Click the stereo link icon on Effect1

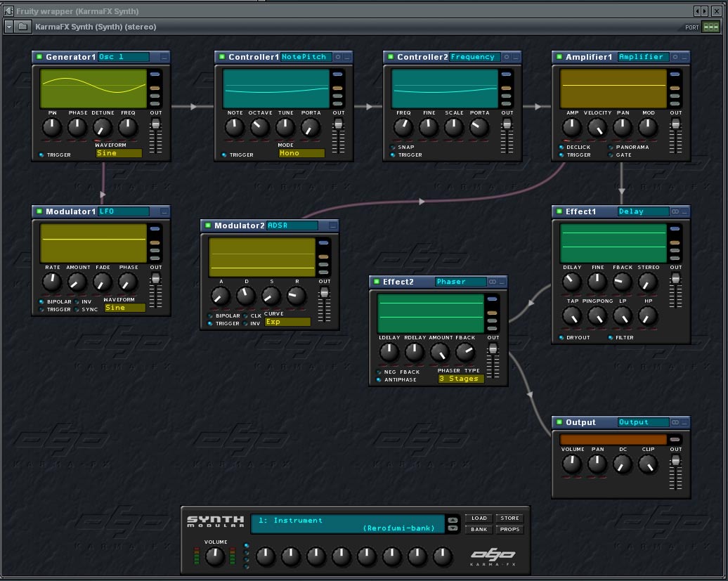click(675, 211)
